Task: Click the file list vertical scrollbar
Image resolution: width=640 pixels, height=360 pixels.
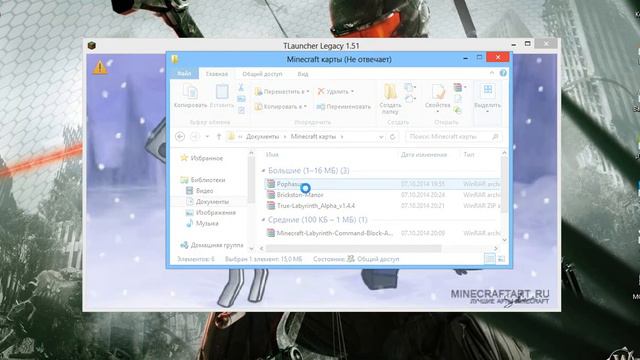Action: click(x=504, y=185)
